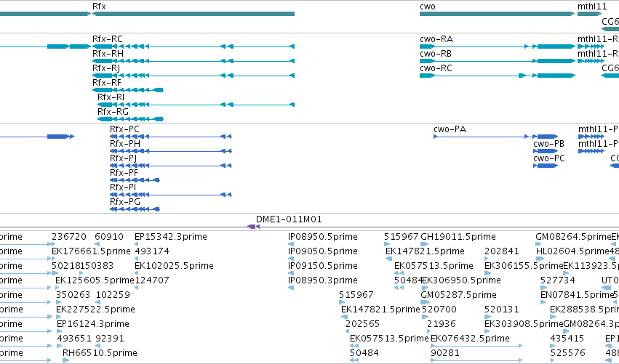Select the Rfx gene label
The height and width of the screenshot is (364, 619).
click(x=99, y=7)
